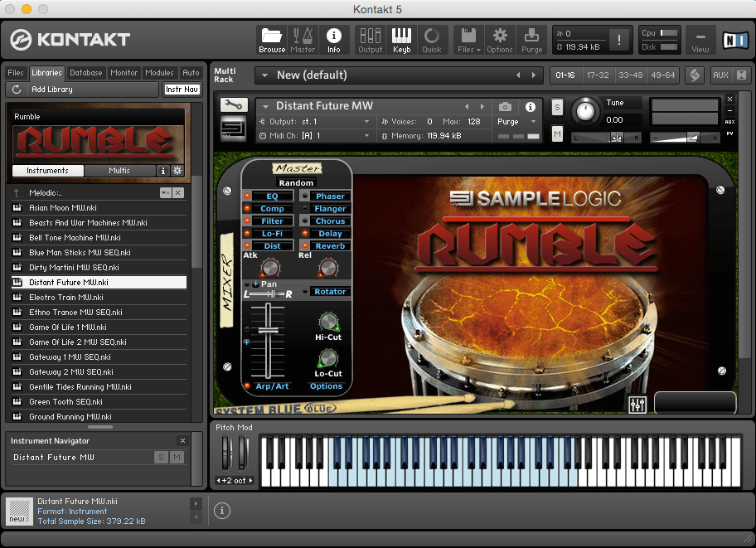The width and height of the screenshot is (756, 548).
Task: Click the snapshot camera icon on the instrument
Action: pos(504,106)
